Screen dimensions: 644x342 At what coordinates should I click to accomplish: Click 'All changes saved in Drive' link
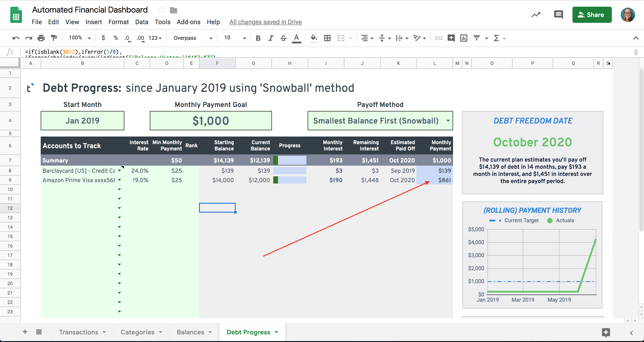point(265,22)
